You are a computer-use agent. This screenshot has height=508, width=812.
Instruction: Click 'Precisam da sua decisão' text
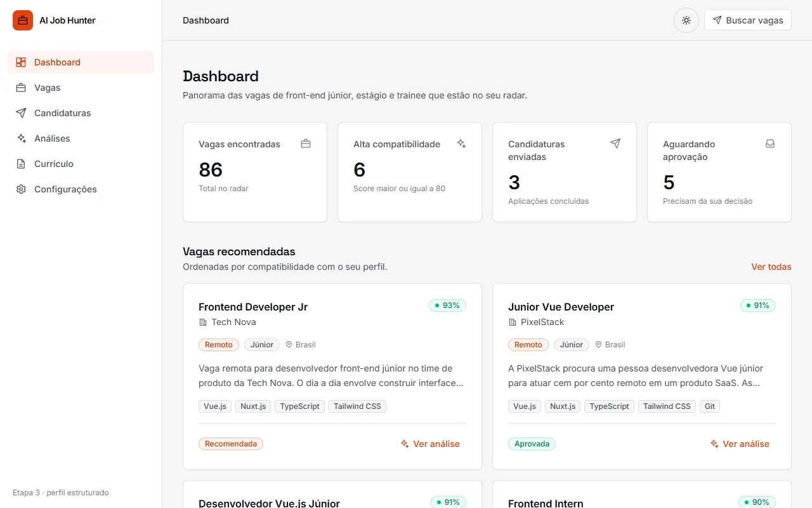click(707, 201)
